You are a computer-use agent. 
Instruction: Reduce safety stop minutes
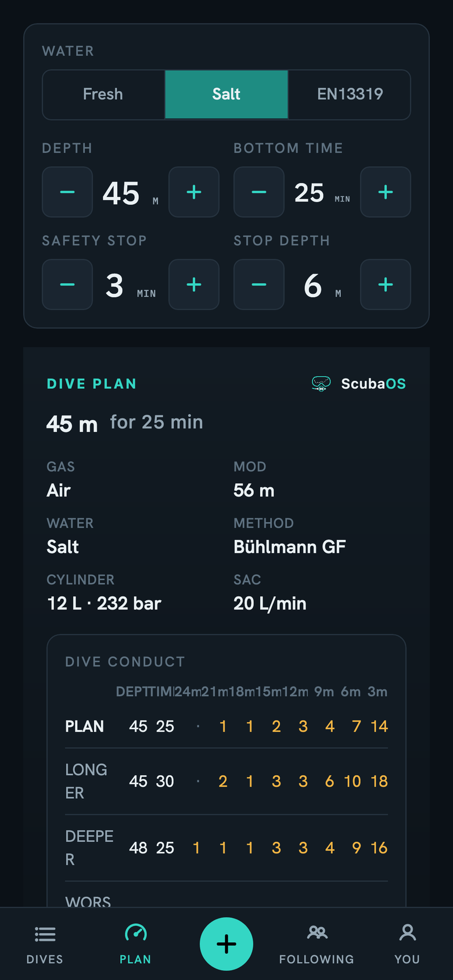click(67, 284)
